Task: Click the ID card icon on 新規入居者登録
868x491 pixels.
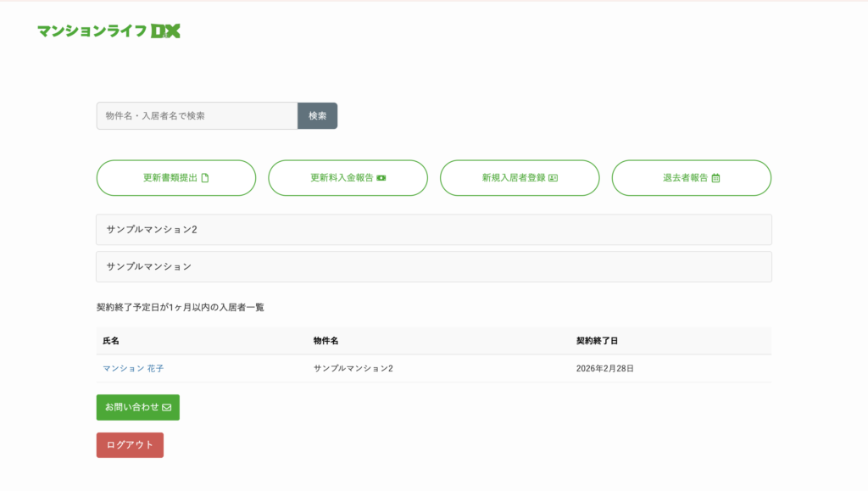Action: click(x=554, y=178)
